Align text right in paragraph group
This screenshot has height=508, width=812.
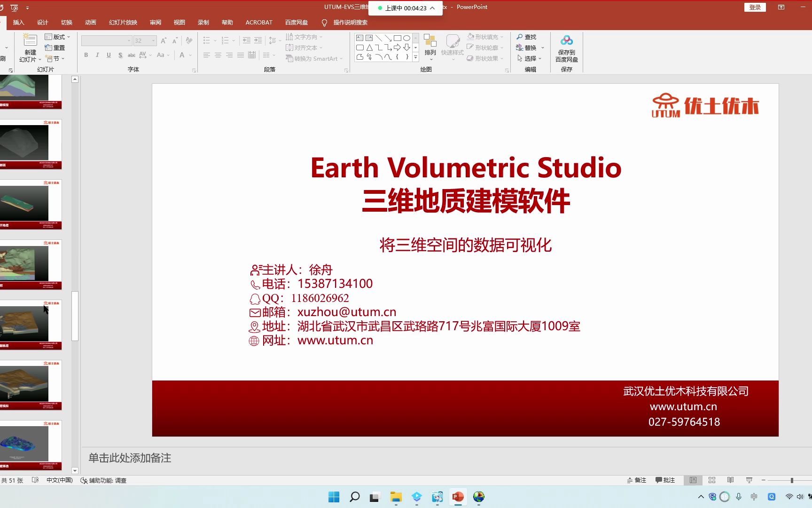tap(229, 55)
